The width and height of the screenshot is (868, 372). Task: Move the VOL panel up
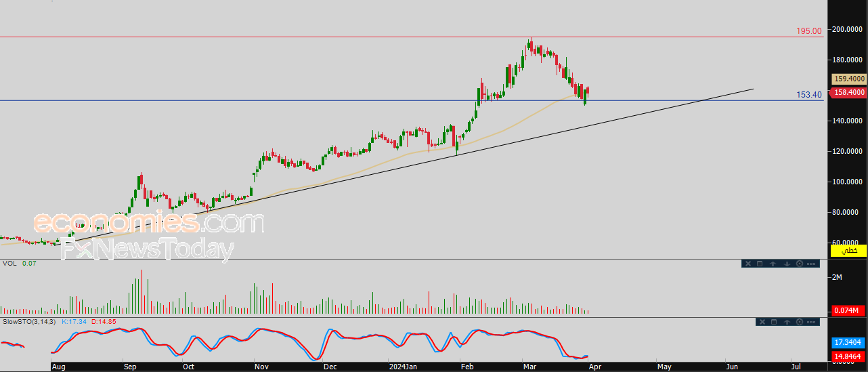click(773, 264)
